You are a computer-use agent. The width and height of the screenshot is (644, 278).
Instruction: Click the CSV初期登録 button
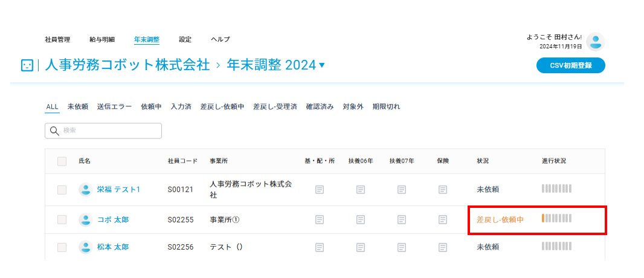tap(571, 66)
